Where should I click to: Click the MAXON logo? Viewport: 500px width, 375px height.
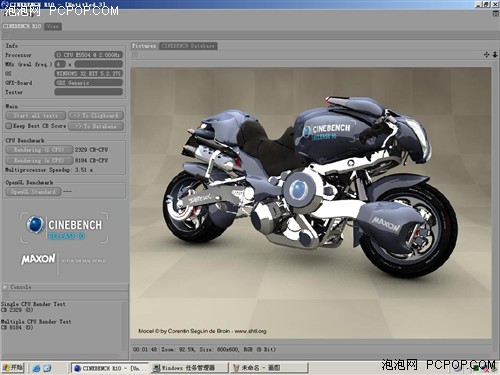[38, 259]
